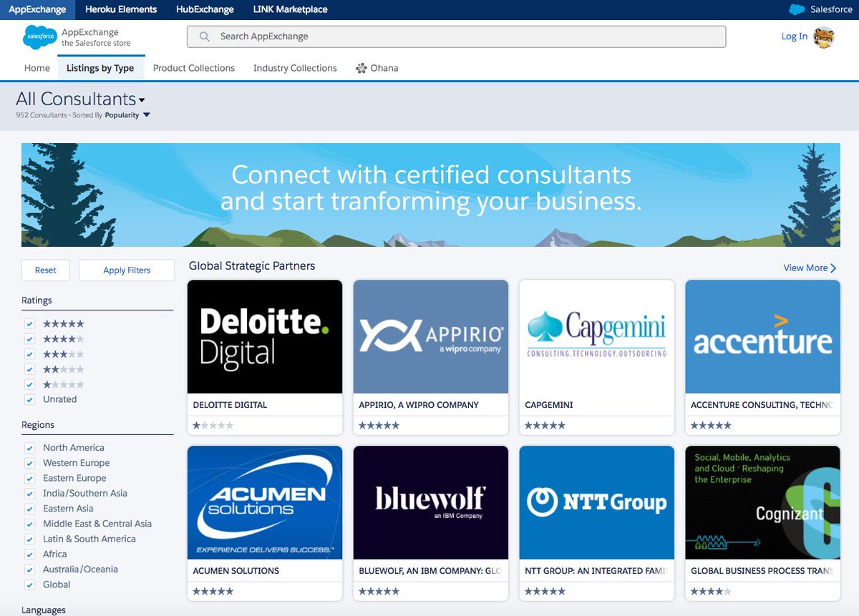Open the Bluewolf logo tile
This screenshot has width=859, height=616.
[x=431, y=502]
